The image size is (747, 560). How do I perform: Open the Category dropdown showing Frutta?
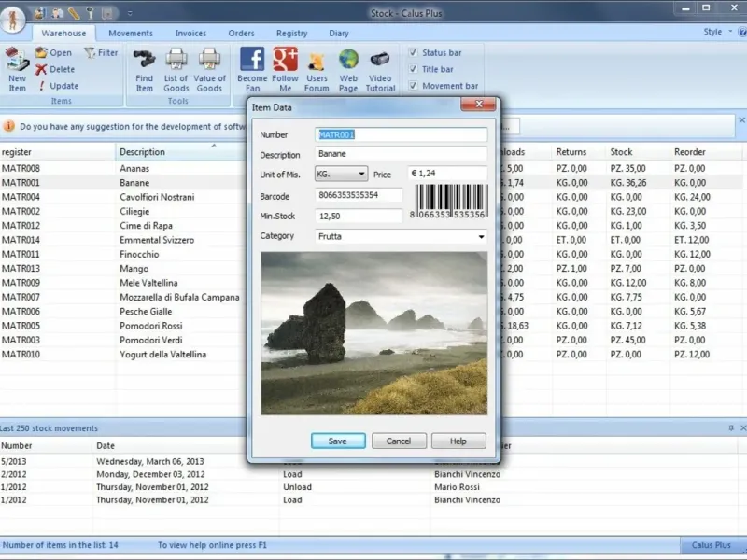(x=481, y=237)
